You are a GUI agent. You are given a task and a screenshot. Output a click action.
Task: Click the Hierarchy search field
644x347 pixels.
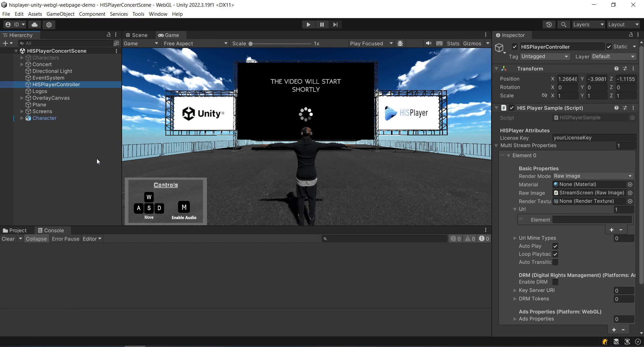[65, 43]
